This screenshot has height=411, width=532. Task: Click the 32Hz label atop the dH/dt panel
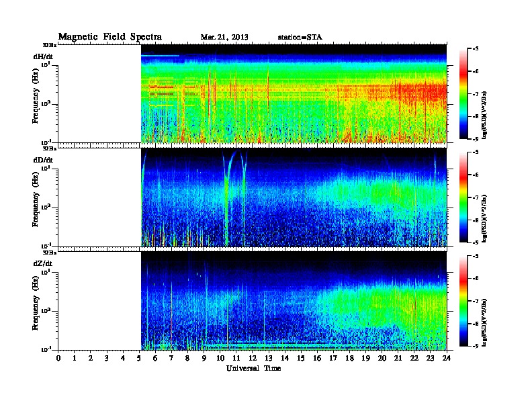50,45
